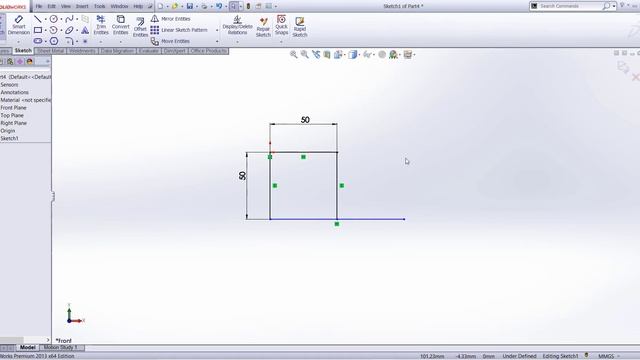This screenshot has width=640, height=360.
Task: Expand Line tool dropdown arrow
Action: 45,19
